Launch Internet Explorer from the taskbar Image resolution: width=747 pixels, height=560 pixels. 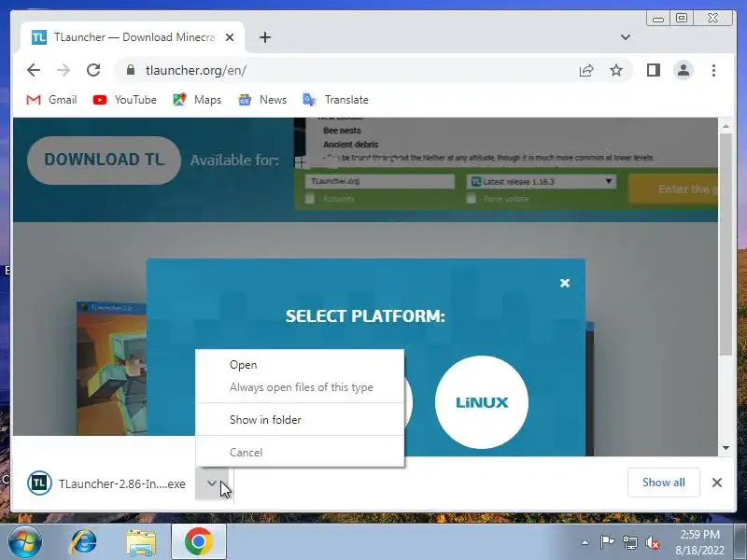tap(83, 542)
